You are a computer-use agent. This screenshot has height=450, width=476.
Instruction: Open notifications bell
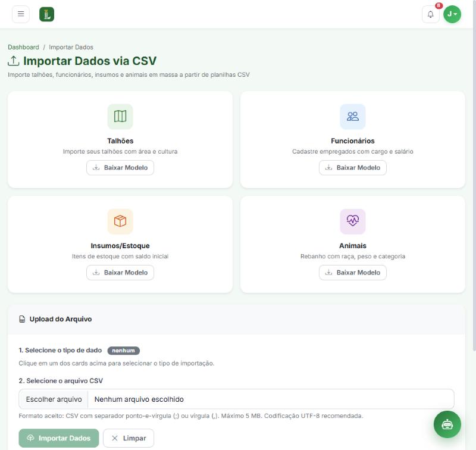coord(430,14)
